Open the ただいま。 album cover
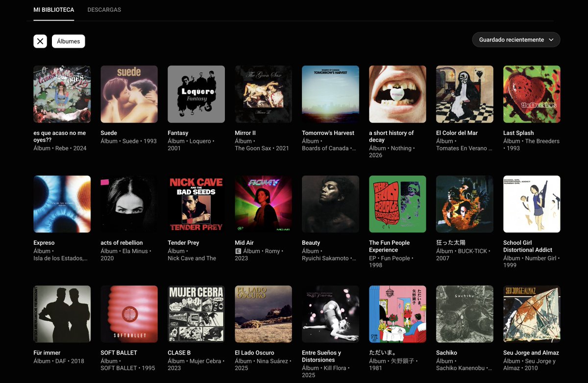 pos(398,314)
